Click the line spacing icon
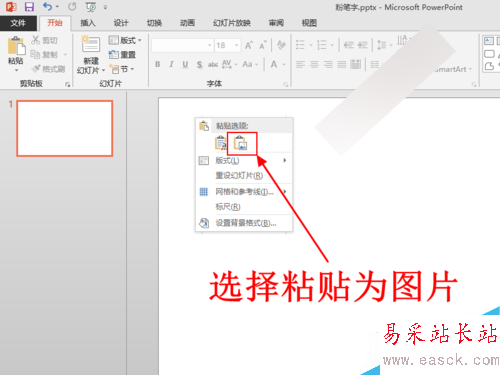Image resolution: width=500 pixels, height=375 pixels. click(x=382, y=45)
